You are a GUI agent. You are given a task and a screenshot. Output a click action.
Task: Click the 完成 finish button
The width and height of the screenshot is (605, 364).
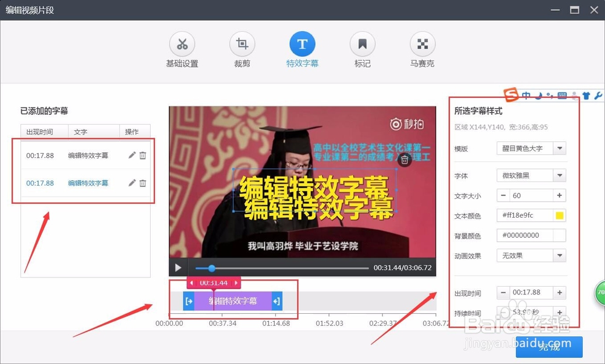click(x=548, y=347)
